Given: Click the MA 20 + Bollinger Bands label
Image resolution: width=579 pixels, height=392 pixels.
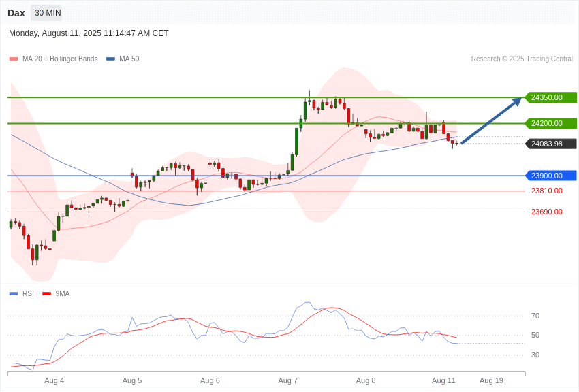Looking at the screenshot, I should (x=60, y=59).
